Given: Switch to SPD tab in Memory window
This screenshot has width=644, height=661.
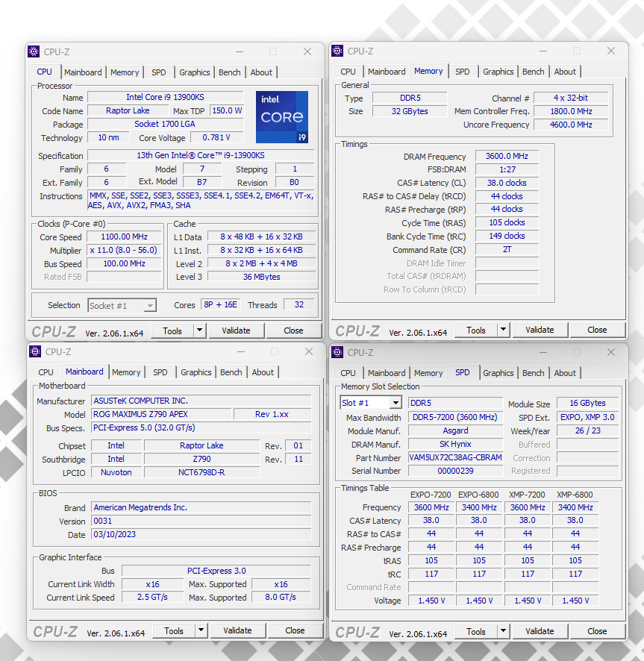Looking at the screenshot, I should [463, 72].
